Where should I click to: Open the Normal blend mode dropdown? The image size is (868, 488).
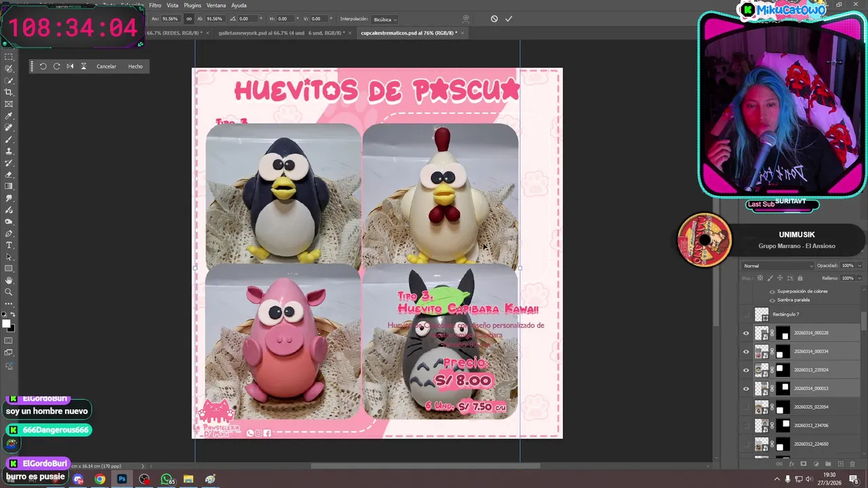(778, 266)
